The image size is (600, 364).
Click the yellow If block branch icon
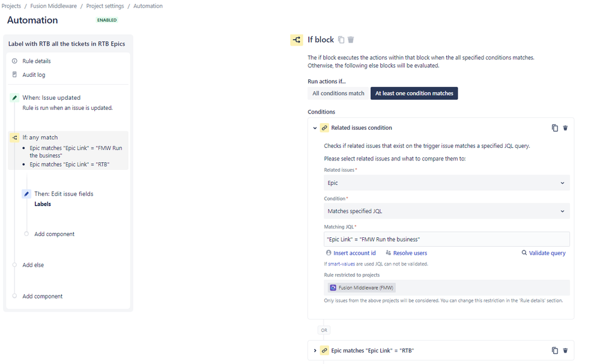click(x=297, y=40)
